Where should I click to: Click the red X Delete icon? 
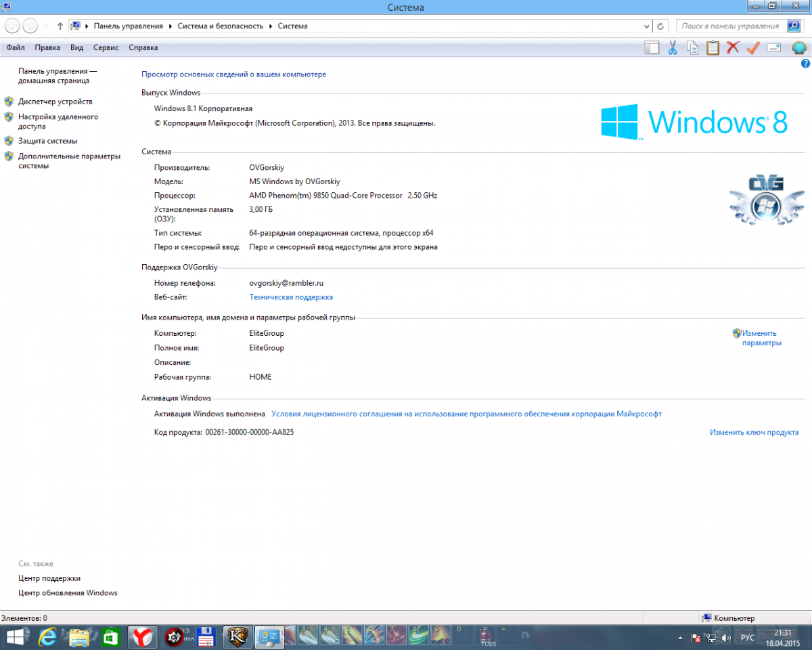click(733, 47)
